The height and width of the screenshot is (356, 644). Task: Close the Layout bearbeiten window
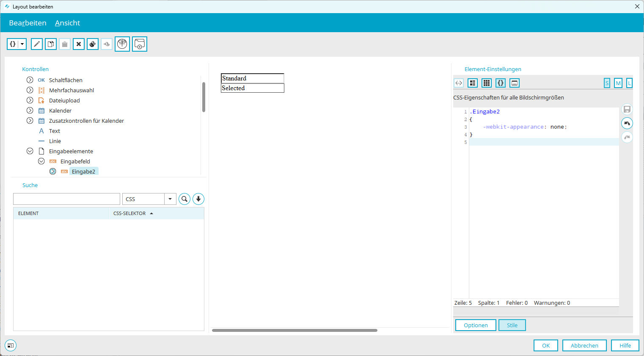(637, 6)
